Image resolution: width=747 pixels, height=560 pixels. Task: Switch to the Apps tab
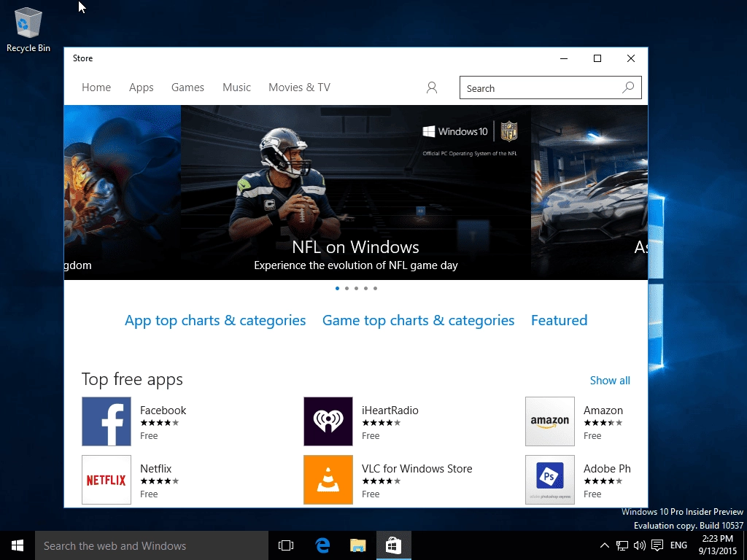(x=141, y=87)
